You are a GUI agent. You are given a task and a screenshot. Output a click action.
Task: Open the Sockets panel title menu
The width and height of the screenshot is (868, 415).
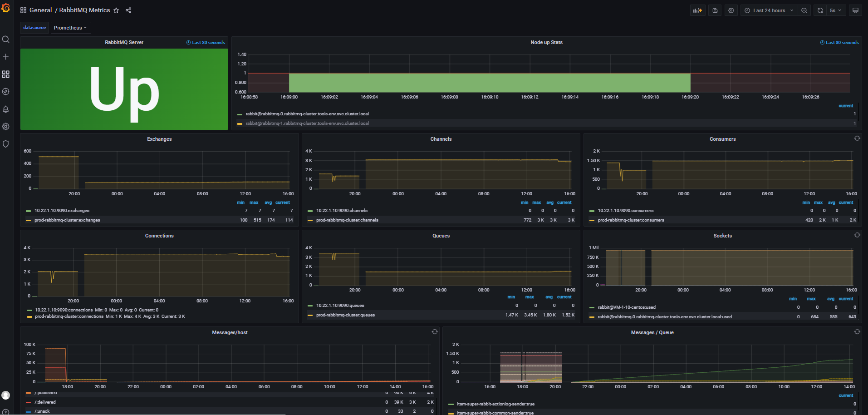(722, 236)
